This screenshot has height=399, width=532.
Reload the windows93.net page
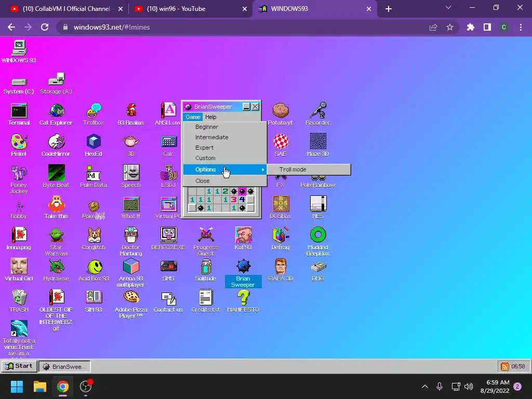(x=45, y=27)
